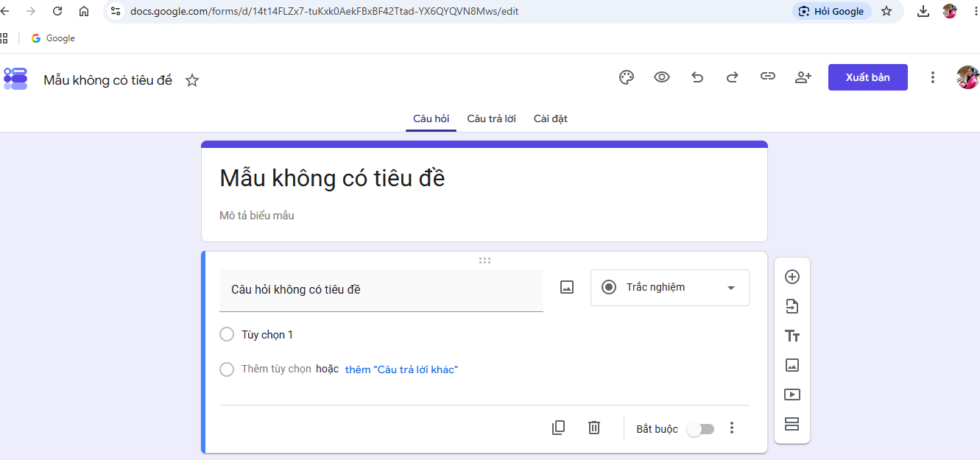
Task: Click the Xuất bản publish button
Action: [x=868, y=77]
